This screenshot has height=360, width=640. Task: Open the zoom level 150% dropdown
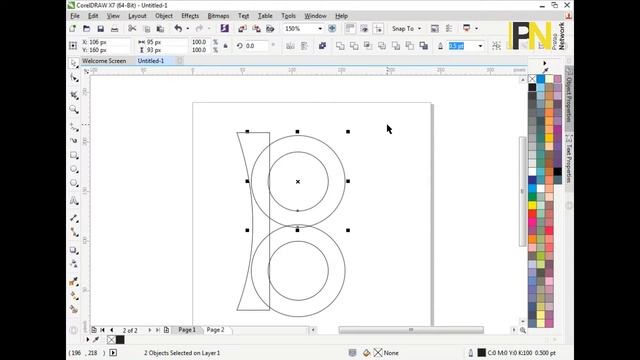click(320, 29)
